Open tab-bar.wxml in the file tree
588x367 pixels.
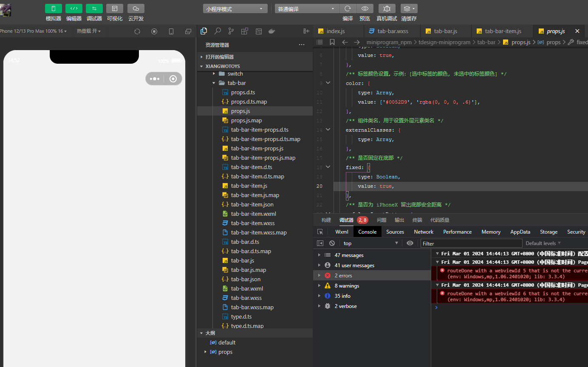(x=254, y=288)
